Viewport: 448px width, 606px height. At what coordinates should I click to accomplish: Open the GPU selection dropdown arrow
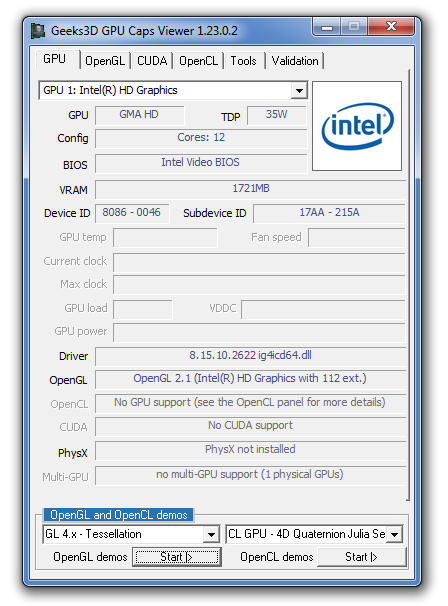pos(299,90)
